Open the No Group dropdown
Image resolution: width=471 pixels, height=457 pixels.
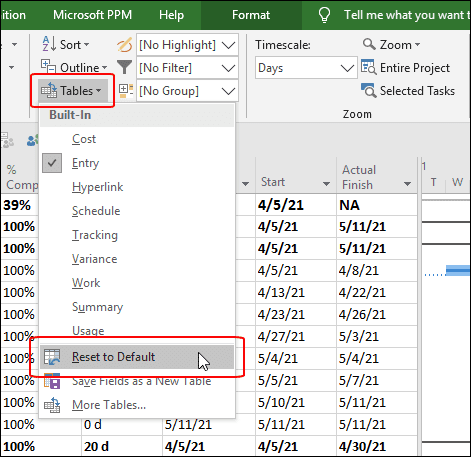[x=228, y=91]
